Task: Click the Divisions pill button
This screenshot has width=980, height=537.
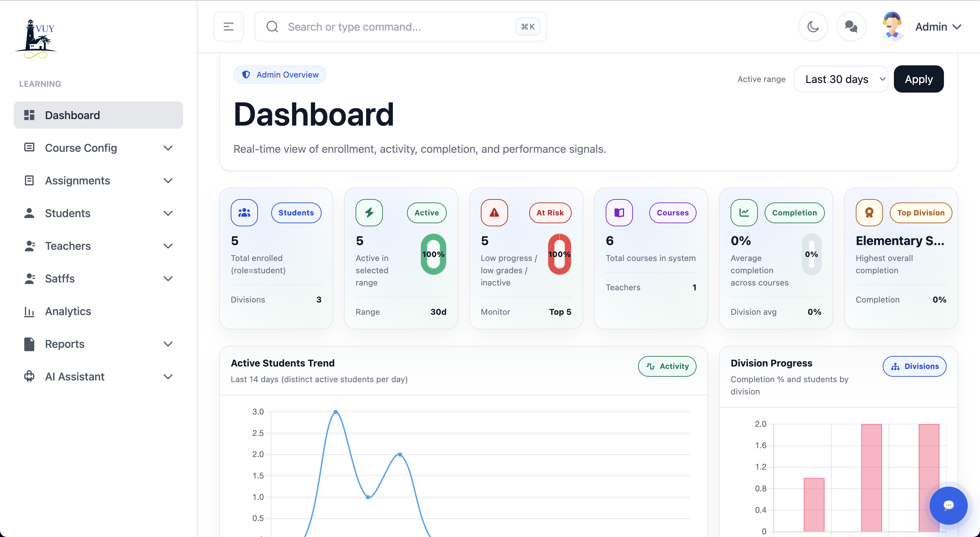Action: click(914, 366)
